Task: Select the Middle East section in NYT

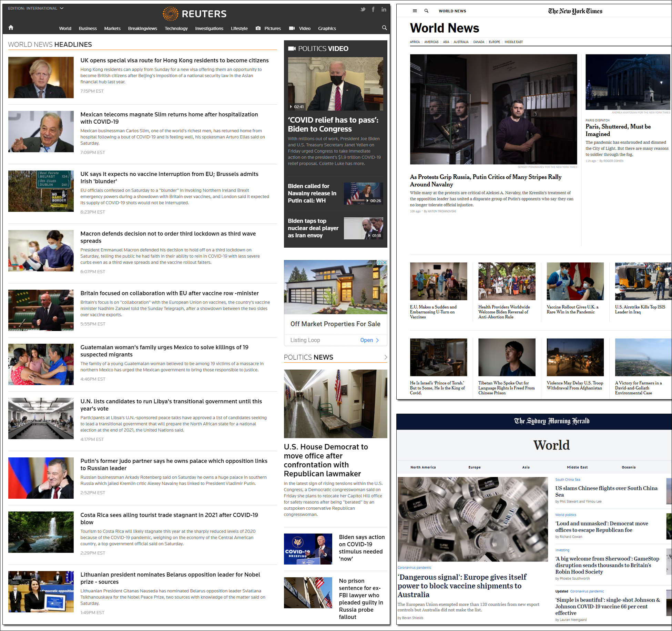Action: [513, 42]
